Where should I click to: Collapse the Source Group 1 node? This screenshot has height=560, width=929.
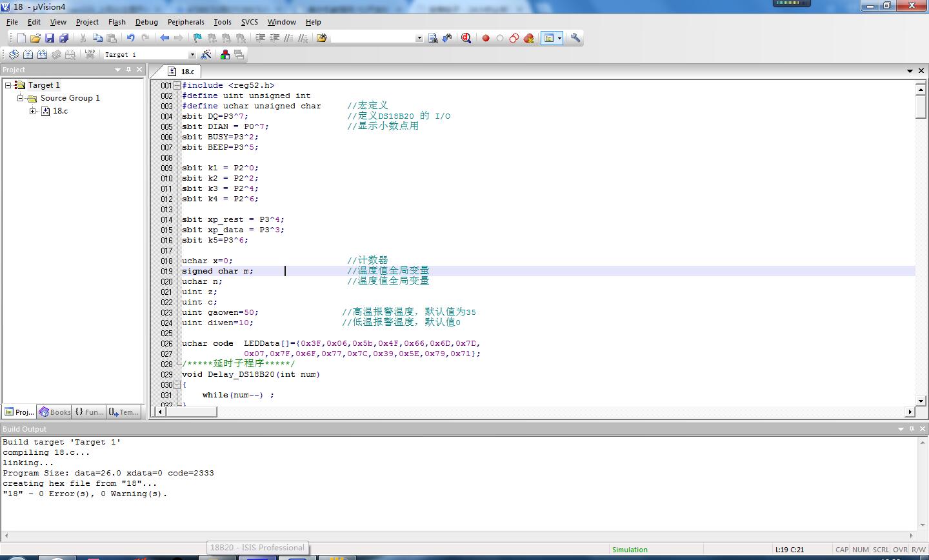(21, 98)
